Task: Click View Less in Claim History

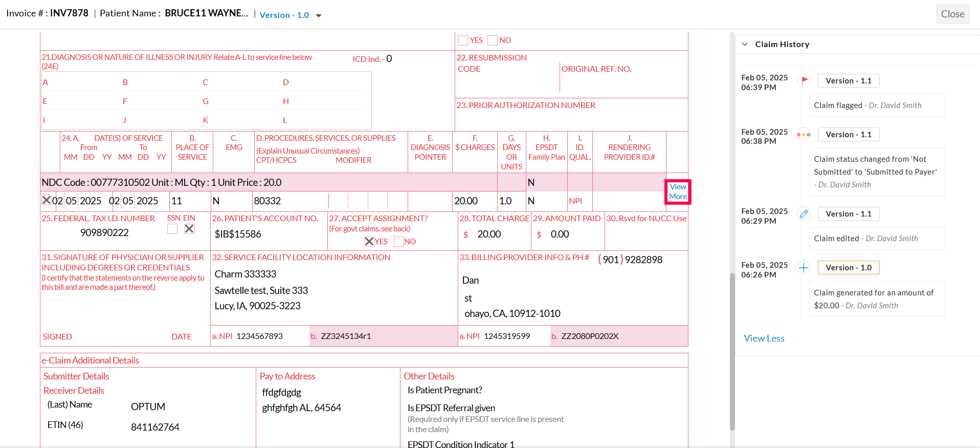Action: tap(764, 338)
